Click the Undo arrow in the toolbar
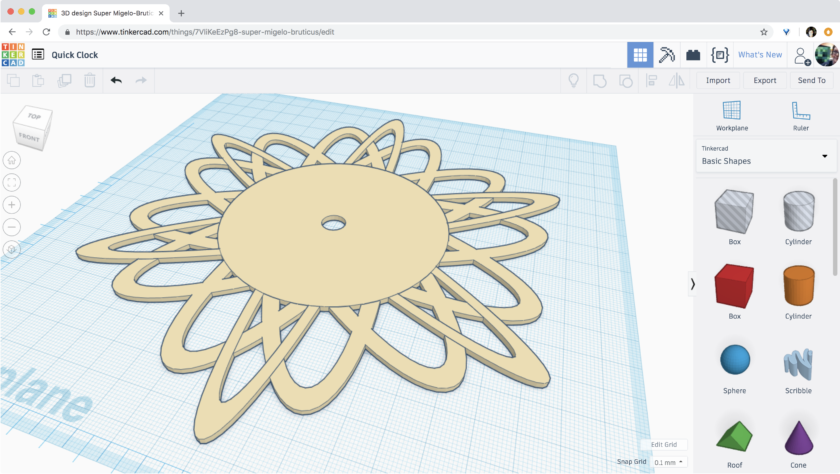The height and width of the screenshot is (474, 840). 116,80
